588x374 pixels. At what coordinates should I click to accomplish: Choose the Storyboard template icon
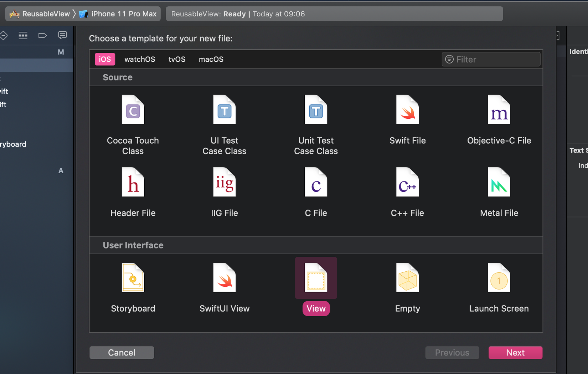(133, 278)
